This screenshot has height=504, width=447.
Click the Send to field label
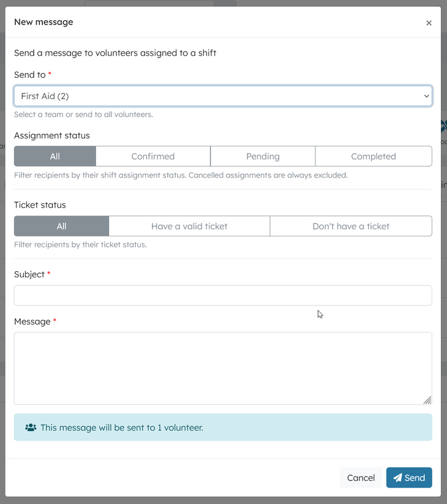click(29, 75)
